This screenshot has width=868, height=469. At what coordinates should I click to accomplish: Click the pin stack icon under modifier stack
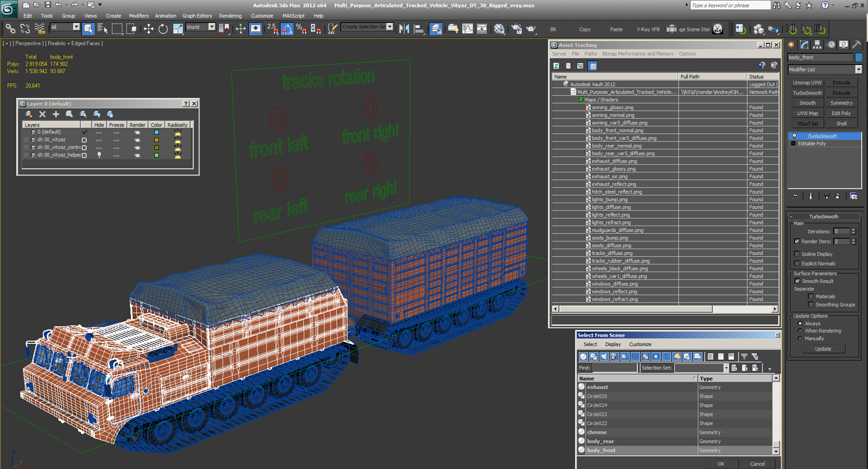(795, 196)
